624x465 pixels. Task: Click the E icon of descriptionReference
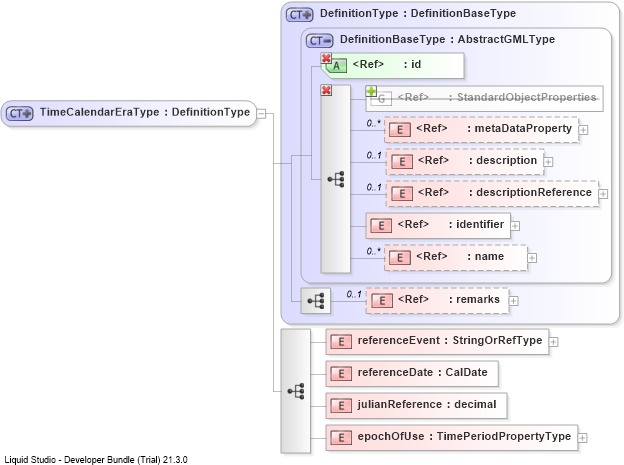coord(402,194)
